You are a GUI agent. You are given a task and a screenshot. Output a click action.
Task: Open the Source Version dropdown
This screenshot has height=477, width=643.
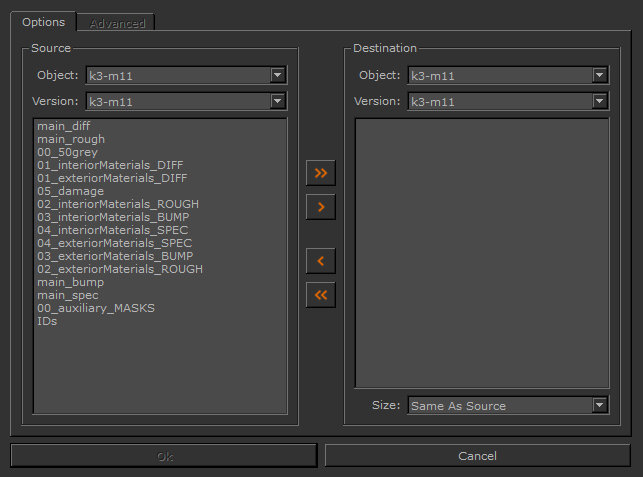186,101
